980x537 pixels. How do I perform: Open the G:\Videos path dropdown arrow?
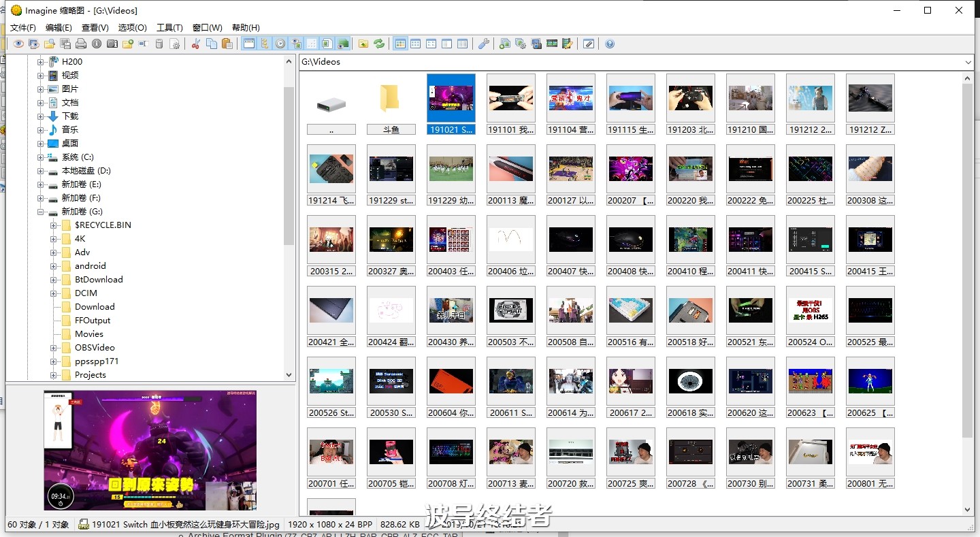[x=968, y=62]
